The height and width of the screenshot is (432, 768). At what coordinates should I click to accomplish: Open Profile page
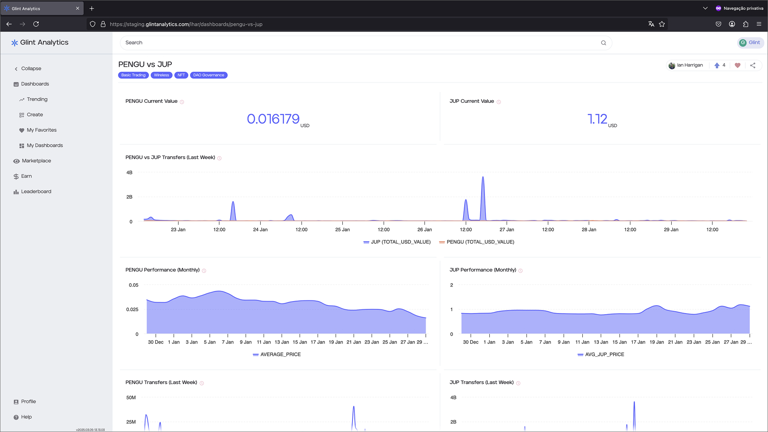(24, 402)
